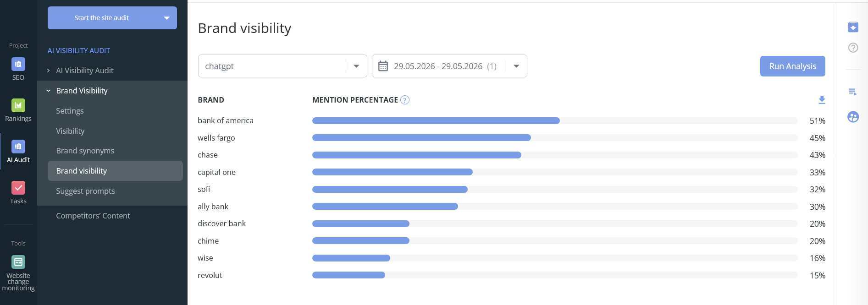Select Brand visibility submenu item

115,171
